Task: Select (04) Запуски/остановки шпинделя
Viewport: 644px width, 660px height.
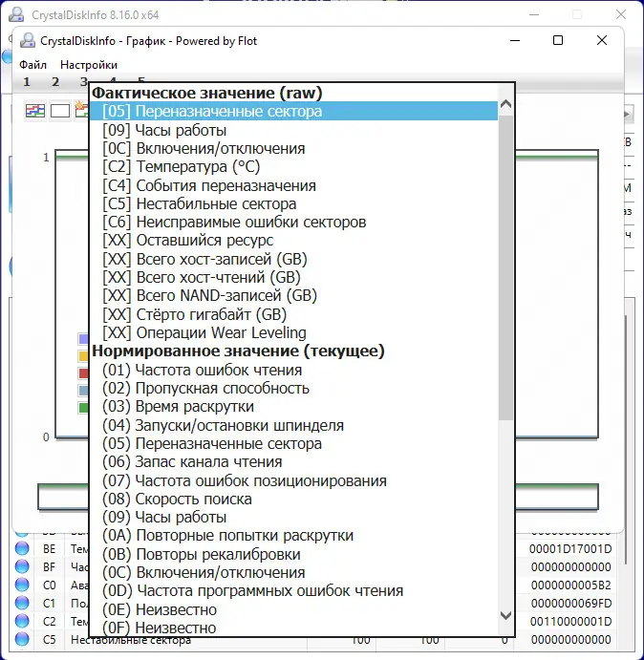Action: pos(293,425)
